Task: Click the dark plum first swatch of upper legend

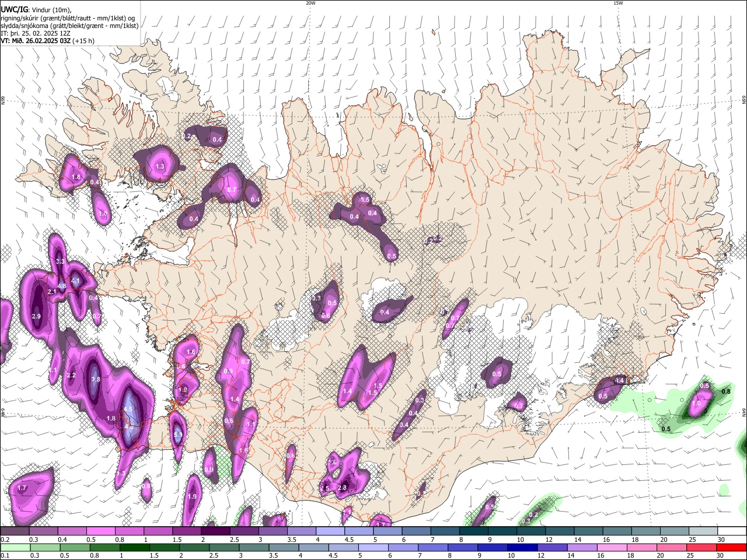Action: tap(15, 531)
